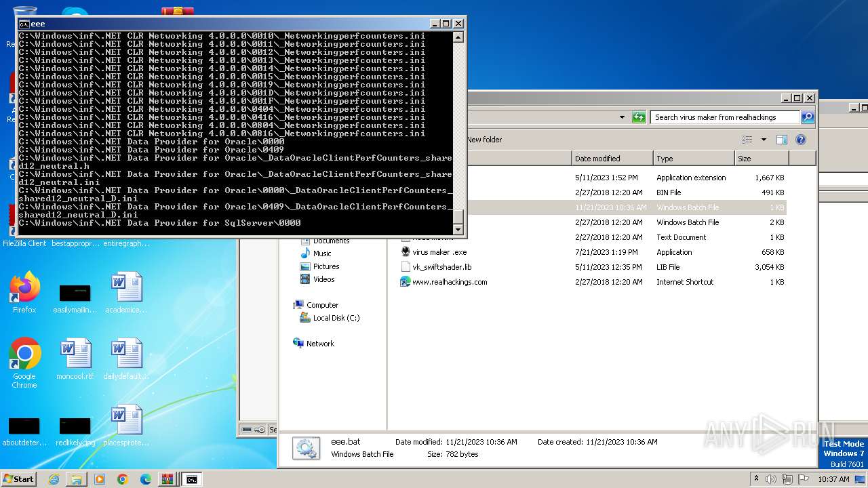Open the Google Chrome desktop shortcut
The image size is (868, 488).
point(24,363)
